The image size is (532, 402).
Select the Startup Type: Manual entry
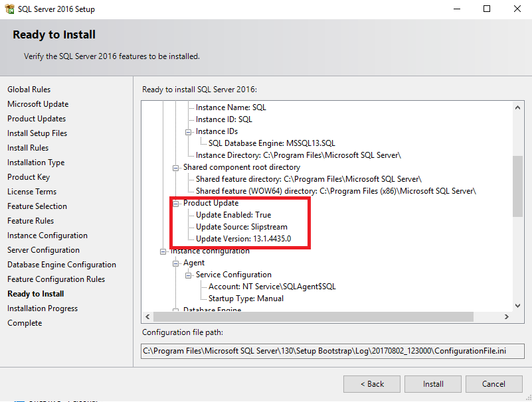246,299
